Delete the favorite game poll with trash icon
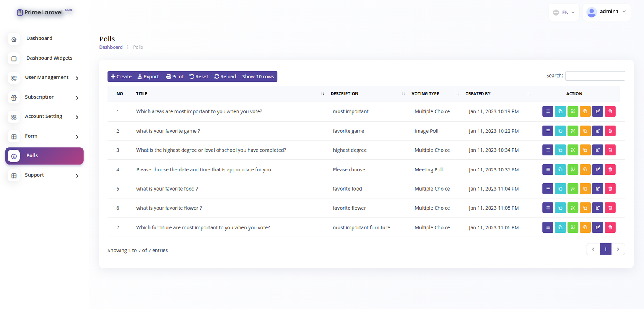 click(610, 131)
